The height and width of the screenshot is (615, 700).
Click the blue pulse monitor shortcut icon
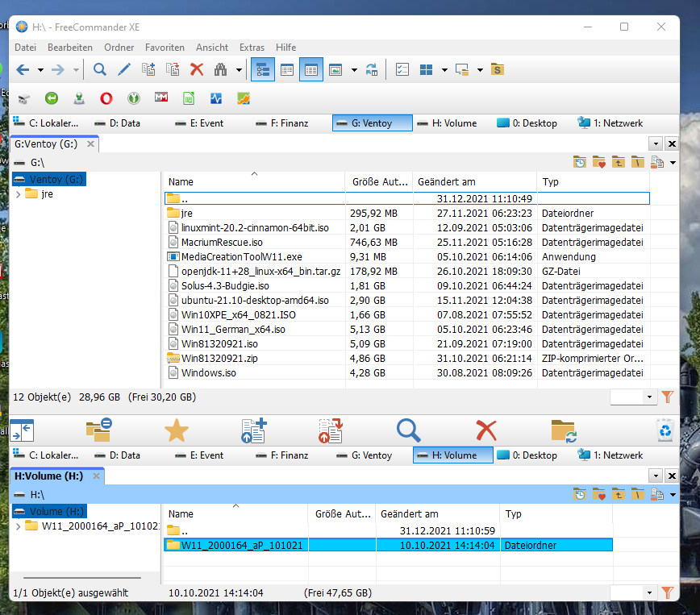[x=216, y=98]
